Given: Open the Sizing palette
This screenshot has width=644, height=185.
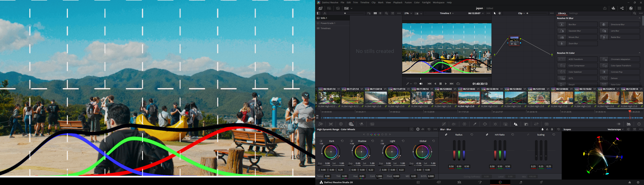Looking at the screenshot, I should click(536, 124).
